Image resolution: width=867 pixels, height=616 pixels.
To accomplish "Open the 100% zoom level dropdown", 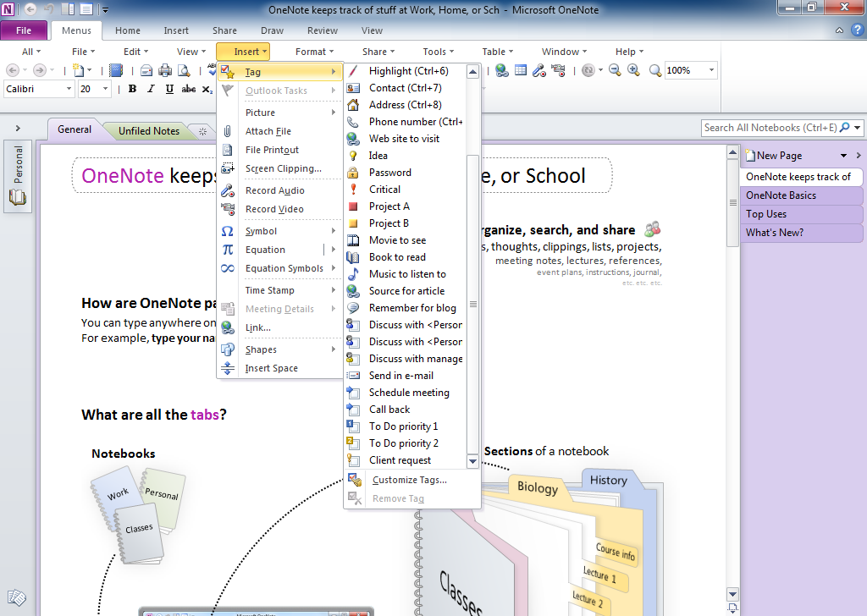I will [x=711, y=70].
